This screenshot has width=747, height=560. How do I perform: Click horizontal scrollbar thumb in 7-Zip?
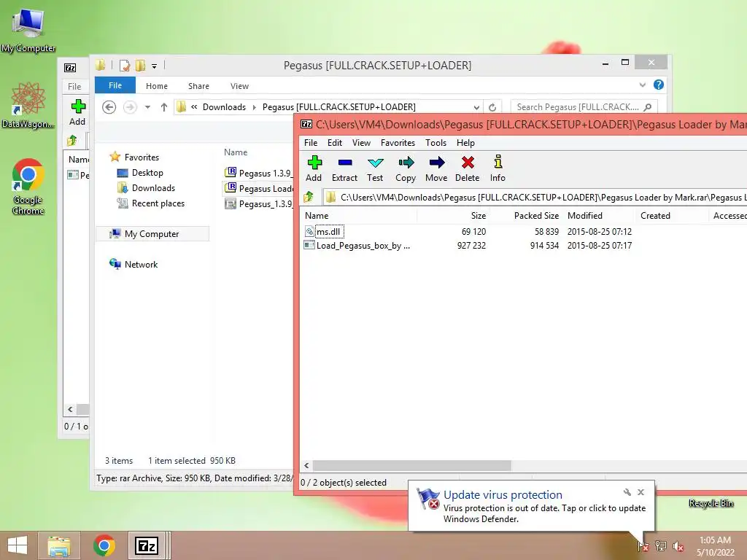(x=412, y=465)
